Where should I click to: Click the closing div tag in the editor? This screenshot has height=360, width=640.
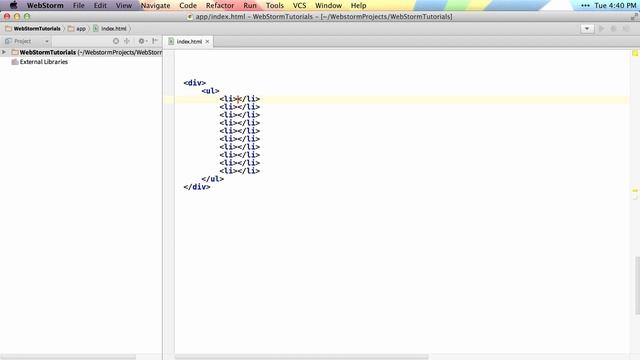point(197,187)
